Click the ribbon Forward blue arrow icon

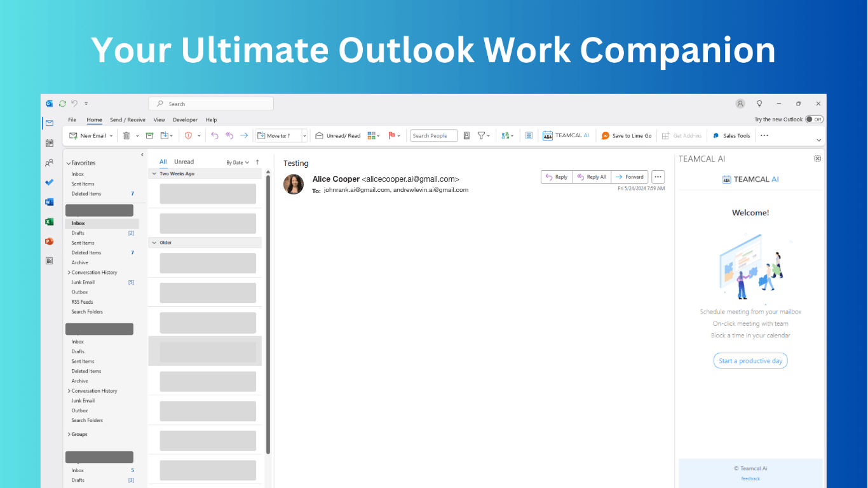(244, 135)
